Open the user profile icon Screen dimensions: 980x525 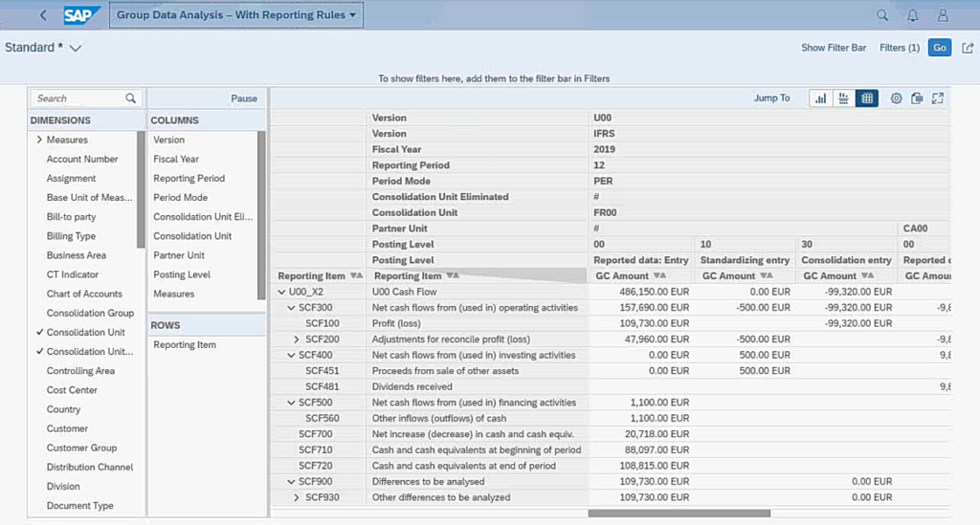(943, 15)
